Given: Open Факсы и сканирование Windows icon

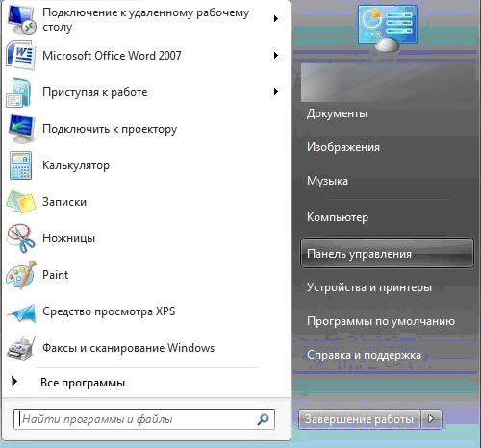Looking at the screenshot, I should pyautogui.click(x=21, y=348).
